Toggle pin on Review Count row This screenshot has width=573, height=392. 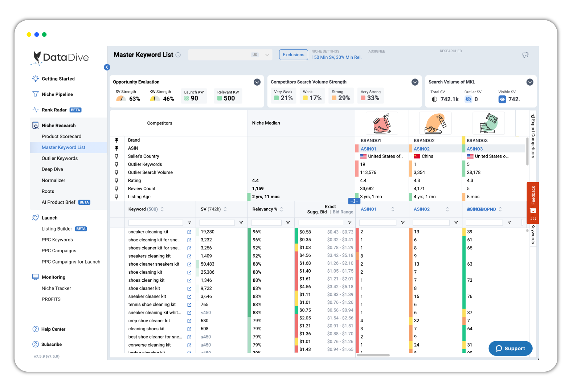[116, 188]
